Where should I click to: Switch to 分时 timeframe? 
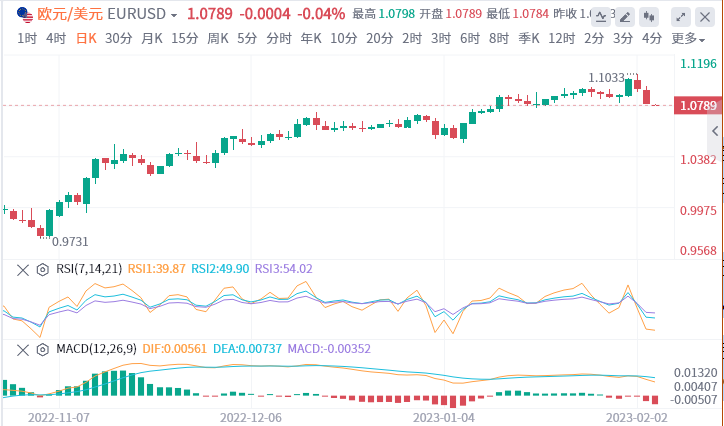pyautogui.click(x=279, y=38)
